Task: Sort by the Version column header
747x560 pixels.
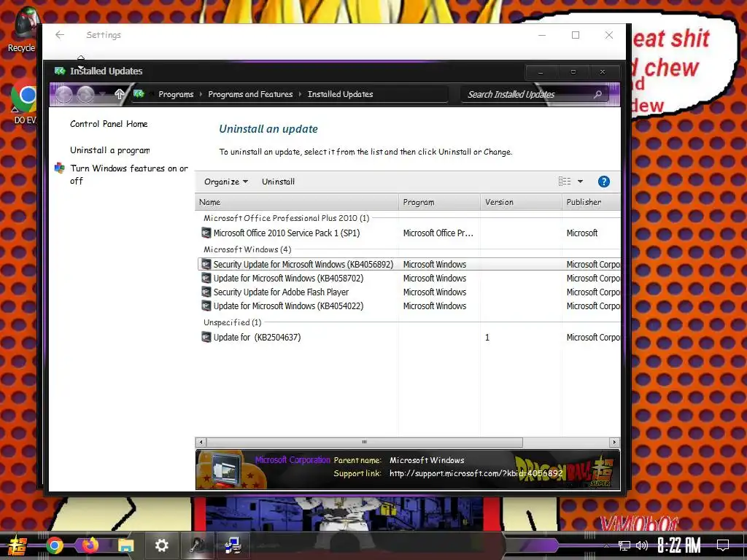Action: click(521, 202)
